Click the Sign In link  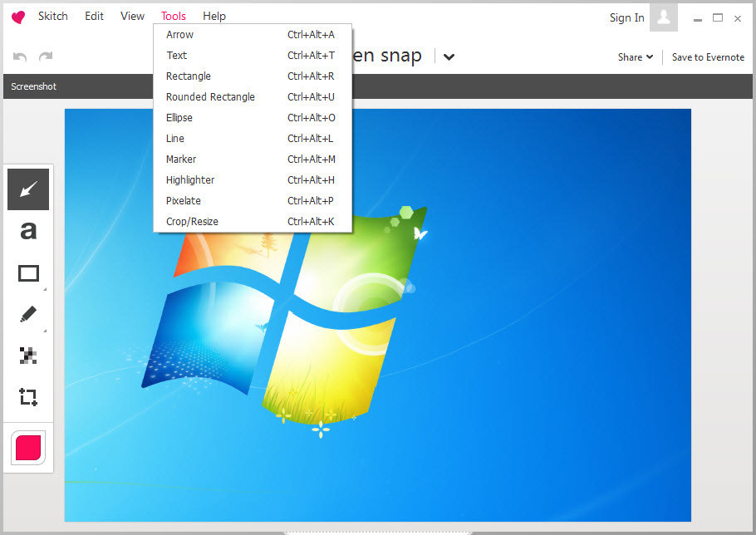pos(626,17)
